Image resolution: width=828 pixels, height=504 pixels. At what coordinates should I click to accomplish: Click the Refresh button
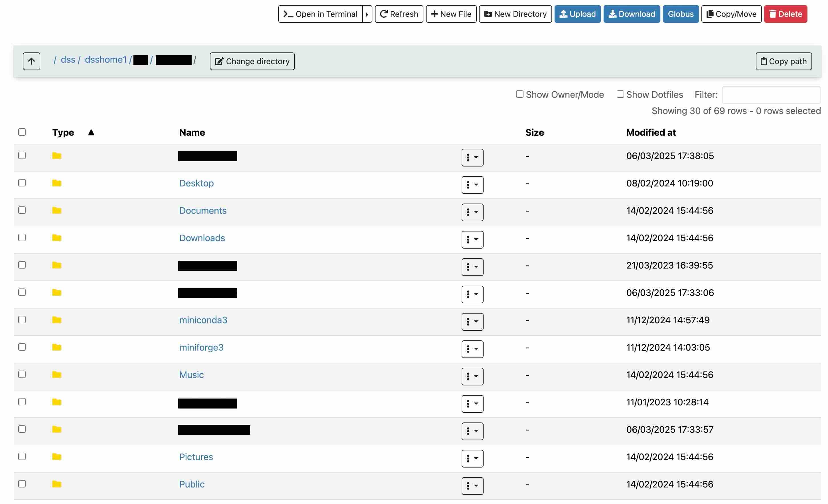(x=399, y=14)
